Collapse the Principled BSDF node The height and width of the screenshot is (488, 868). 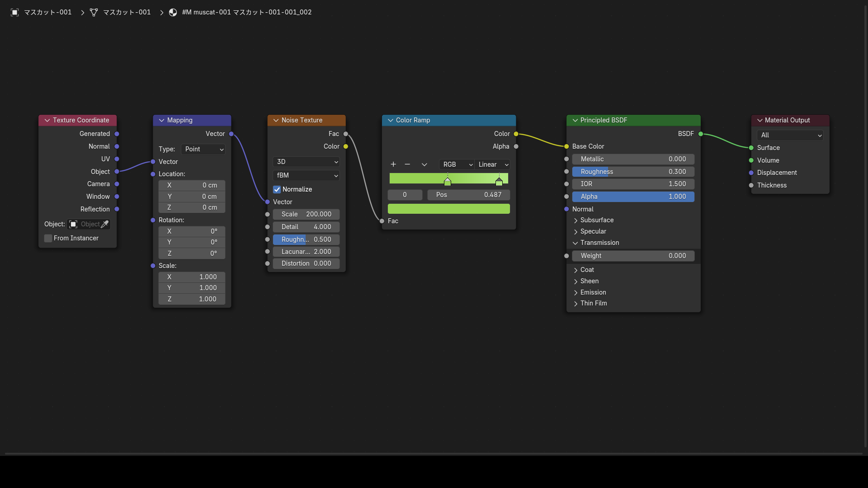click(575, 120)
